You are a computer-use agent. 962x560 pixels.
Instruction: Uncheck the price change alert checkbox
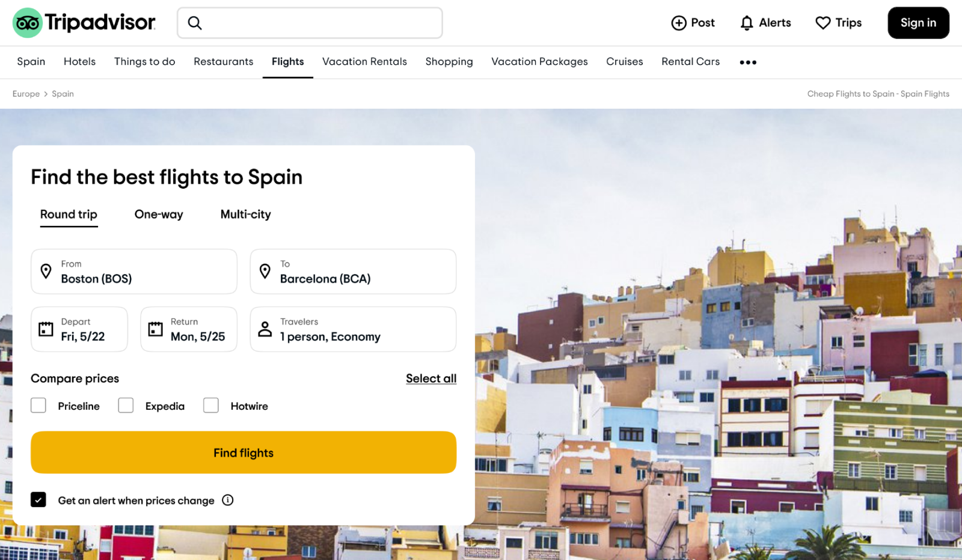[38, 500]
